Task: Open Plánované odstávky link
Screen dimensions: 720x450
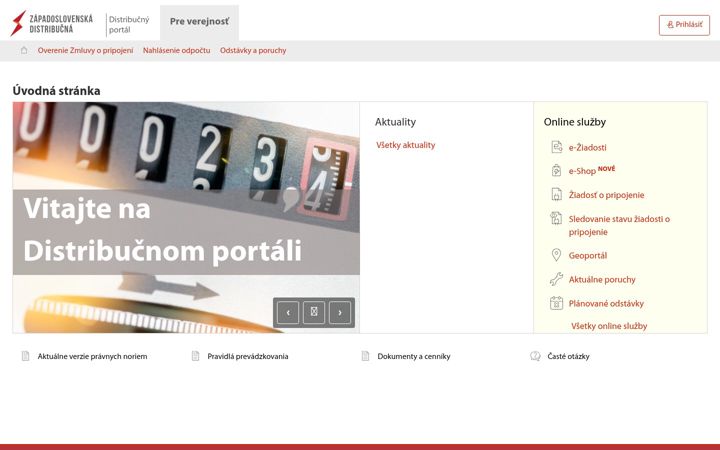Action: 606,304
